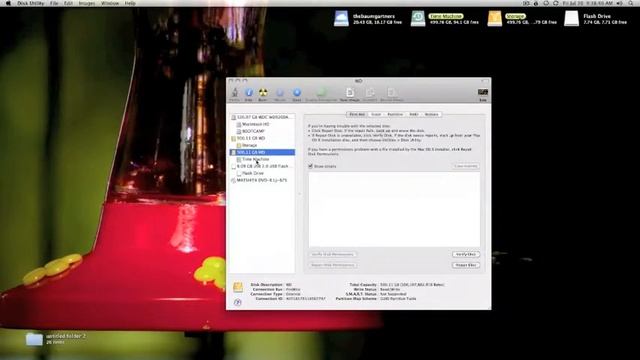This screenshot has height=360, width=640.
Task: Click the toolbar show/hide pill button
Action: click(x=484, y=81)
